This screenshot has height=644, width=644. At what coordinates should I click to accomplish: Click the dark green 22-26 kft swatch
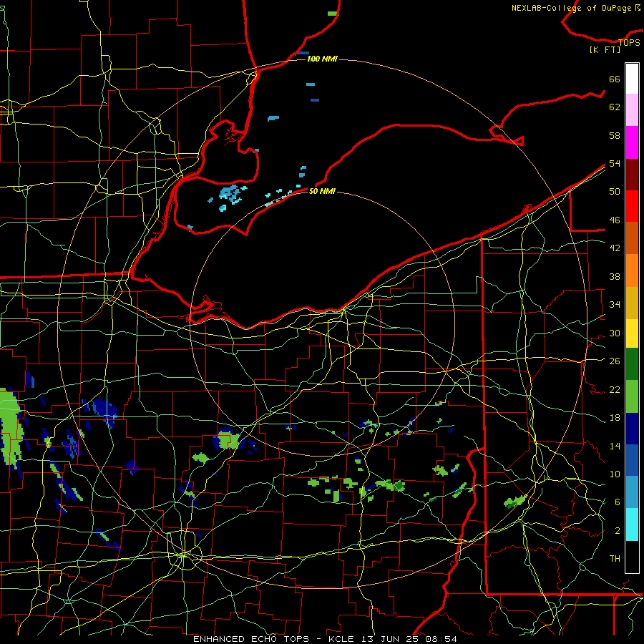[x=632, y=364]
